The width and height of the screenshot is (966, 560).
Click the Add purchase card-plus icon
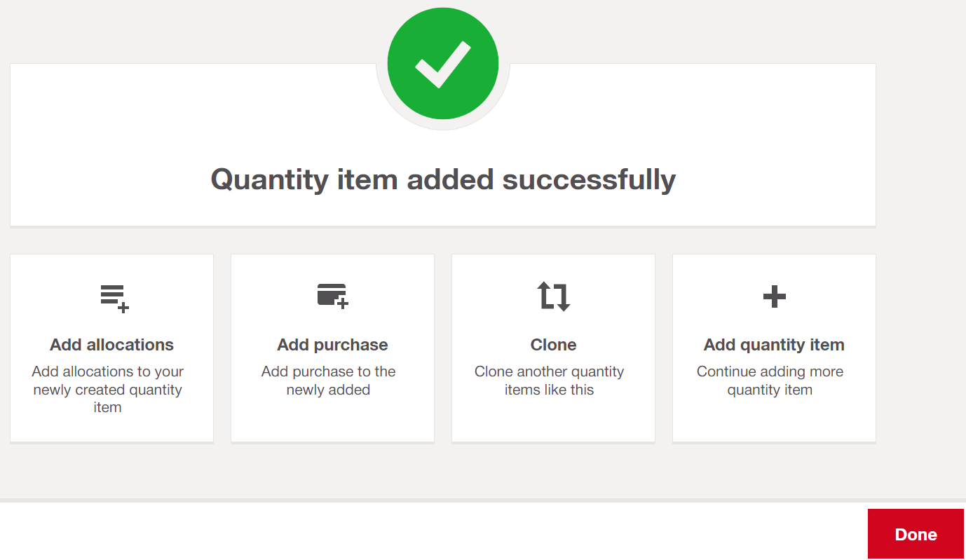(333, 296)
